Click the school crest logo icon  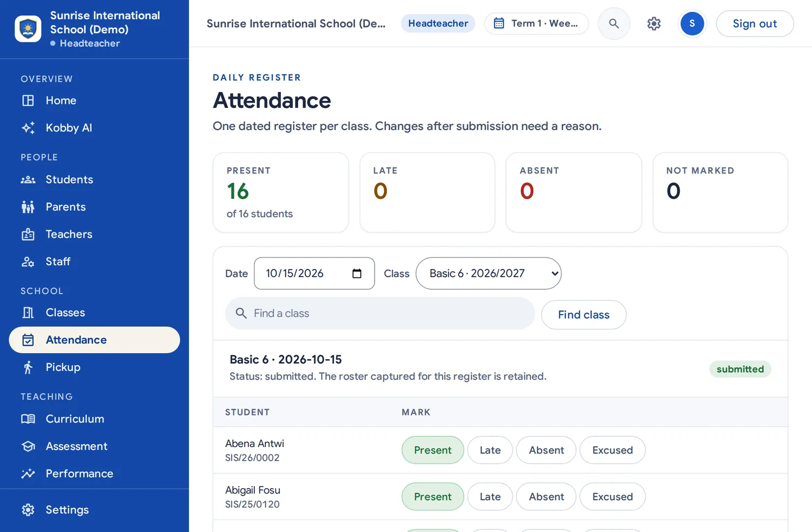pyautogui.click(x=28, y=29)
